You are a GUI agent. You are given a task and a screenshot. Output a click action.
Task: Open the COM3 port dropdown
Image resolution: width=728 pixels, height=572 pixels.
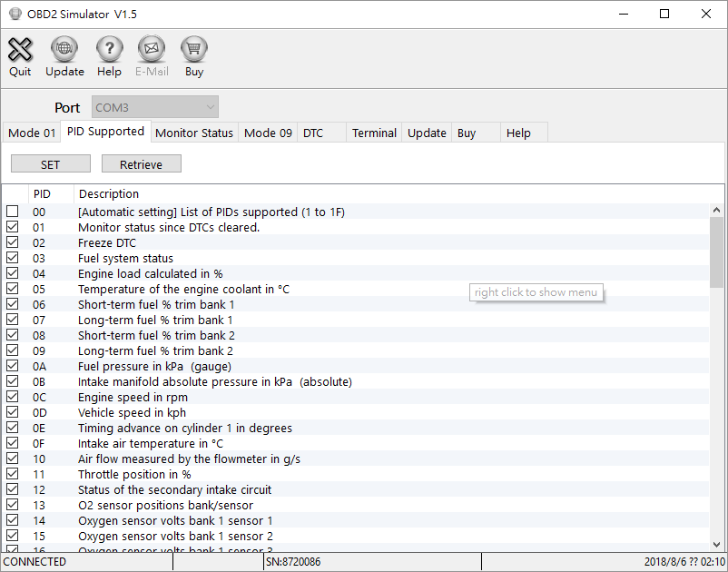click(154, 107)
